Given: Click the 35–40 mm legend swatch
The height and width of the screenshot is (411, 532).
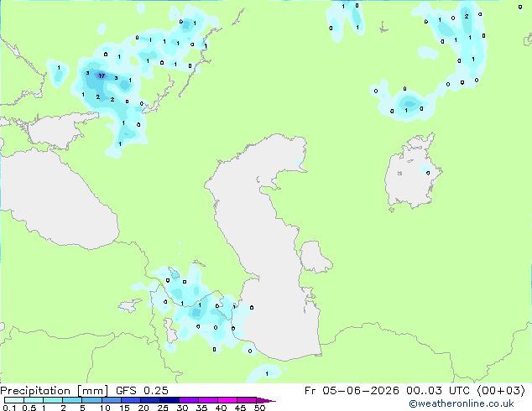Looking at the screenshot, I should pos(207,400).
